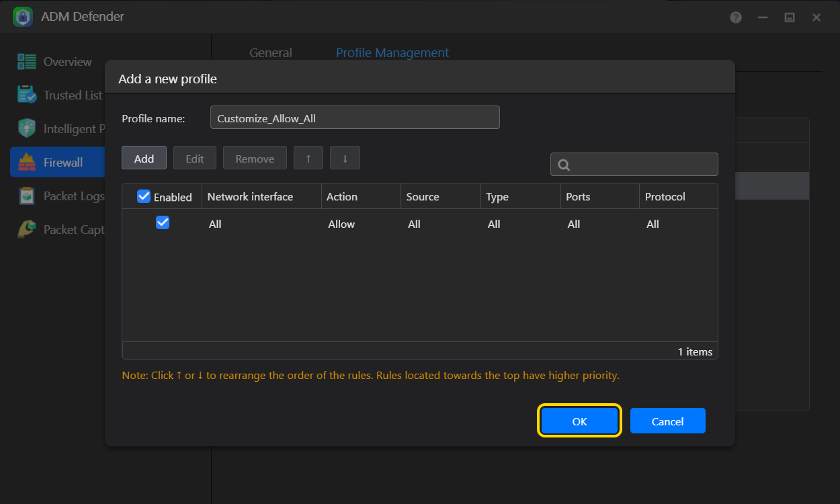Click the Trusted List sidebar icon

click(27, 95)
